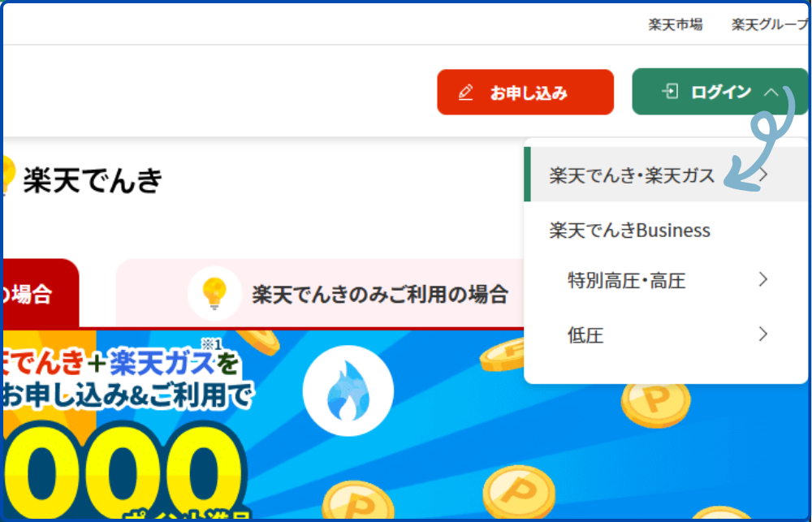The width and height of the screenshot is (812, 522).
Task: Click chevron next to 楽天でんき・楽天ガス
Action: click(763, 175)
